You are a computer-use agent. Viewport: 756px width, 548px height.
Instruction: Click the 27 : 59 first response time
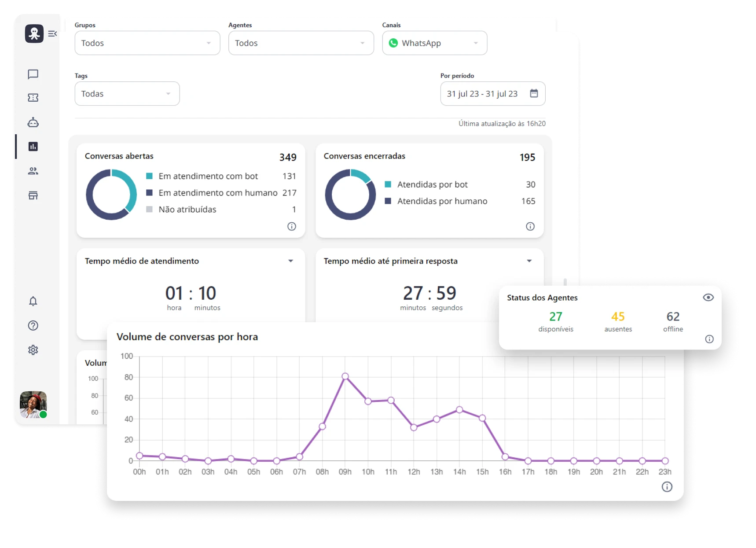click(429, 293)
